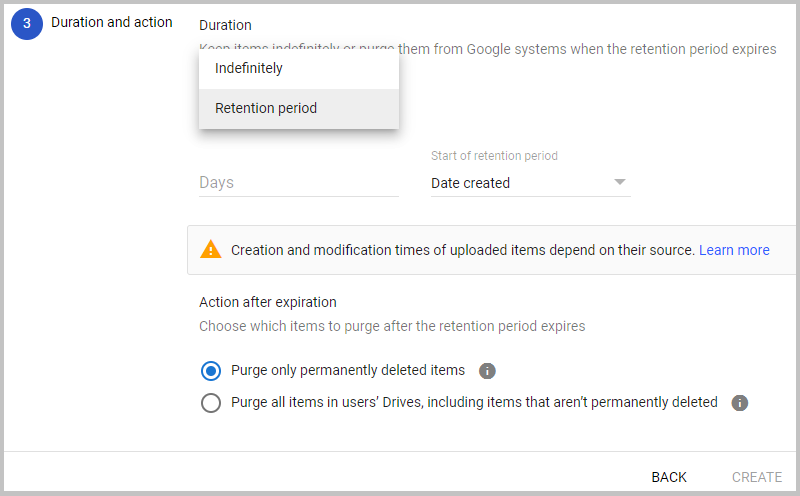Click the orange warning triangle icon
This screenshot has height=496, width=800.
pyautogui.click(x=211, y=250)
